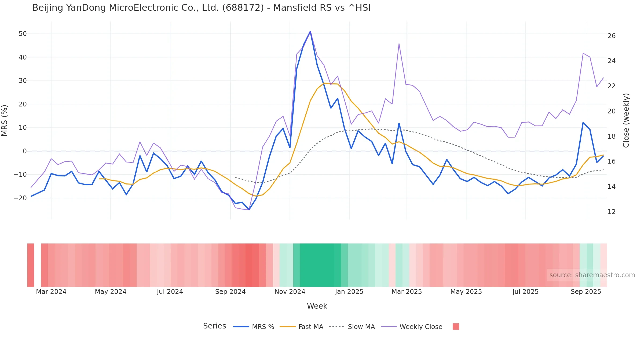Click the '24' close axis tick

point(612,61)
